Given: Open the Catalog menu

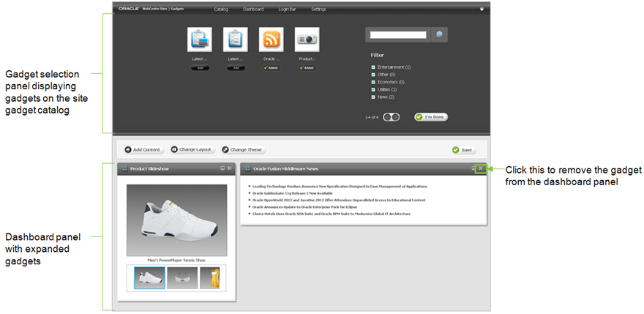Looking at the screenshot, I should tap(221, 9).
